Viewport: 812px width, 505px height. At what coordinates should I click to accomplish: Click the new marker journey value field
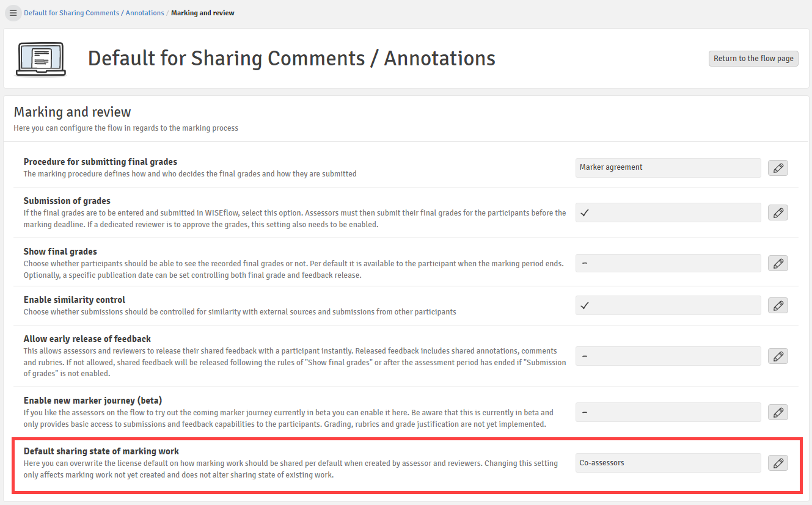pos(668,412)
